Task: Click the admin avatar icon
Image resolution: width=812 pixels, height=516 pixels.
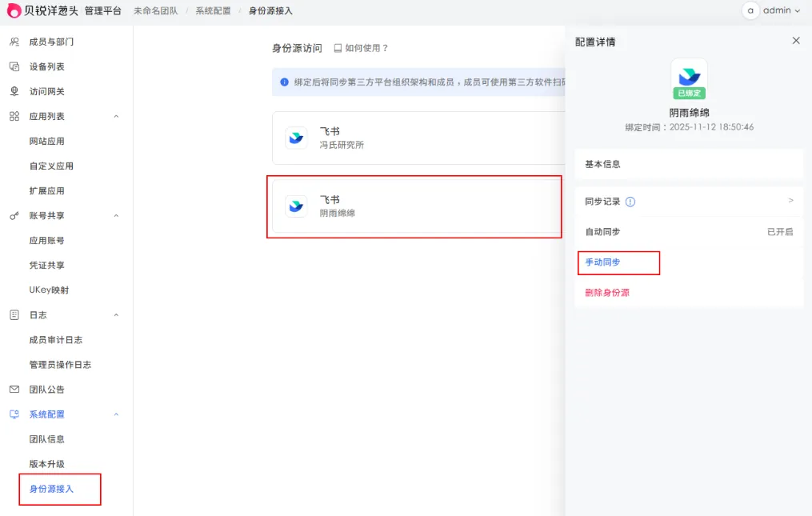Action: pyautogui.click(x=750, y=10)
